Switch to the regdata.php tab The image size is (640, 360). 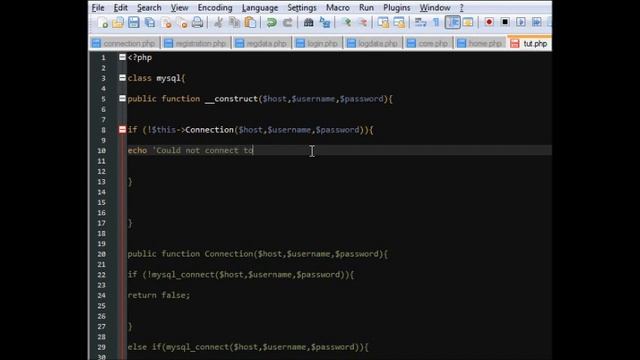pos(261,43)
